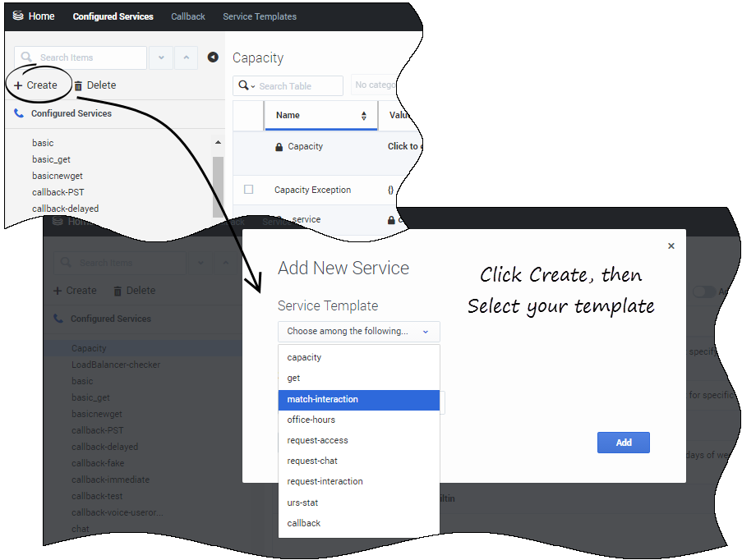Open the Service Templates tab
742x560 pixels.
(260, 16)
